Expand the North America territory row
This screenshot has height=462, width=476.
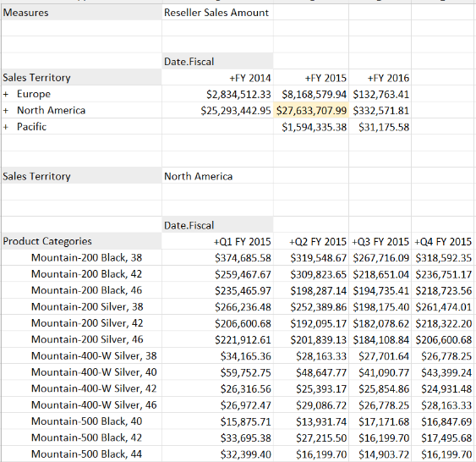(x=5, y=111)
